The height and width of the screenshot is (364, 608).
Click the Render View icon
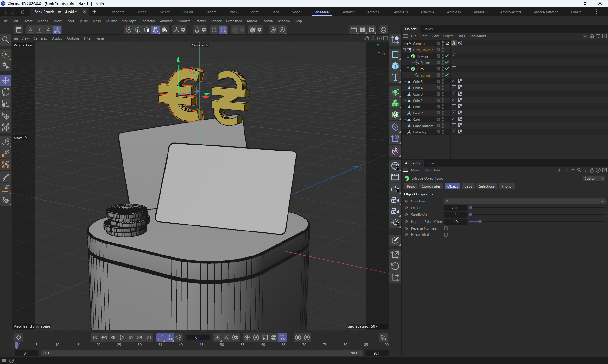(353, 30)
